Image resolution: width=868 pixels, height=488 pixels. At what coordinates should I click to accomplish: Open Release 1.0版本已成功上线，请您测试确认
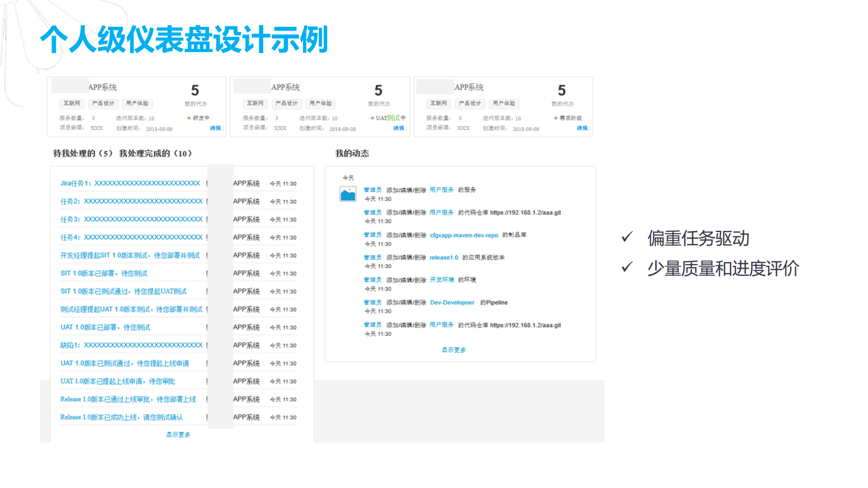tap(121, 417)
